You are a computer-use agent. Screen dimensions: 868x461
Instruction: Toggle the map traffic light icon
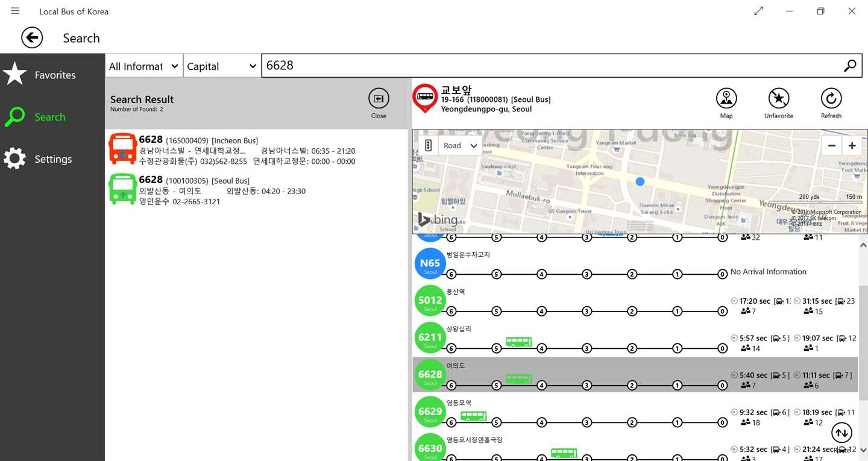pyautogui.click(x=429, y=145)
